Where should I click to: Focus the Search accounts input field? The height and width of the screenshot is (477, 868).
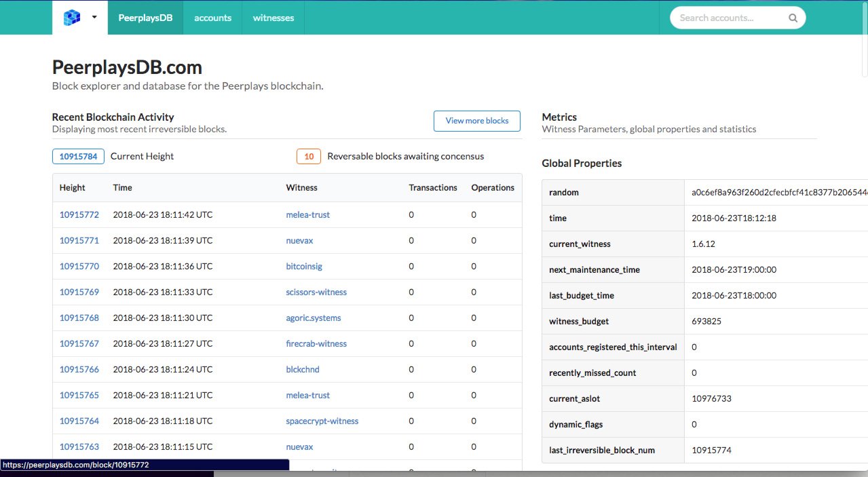click(x=738, y=18)
